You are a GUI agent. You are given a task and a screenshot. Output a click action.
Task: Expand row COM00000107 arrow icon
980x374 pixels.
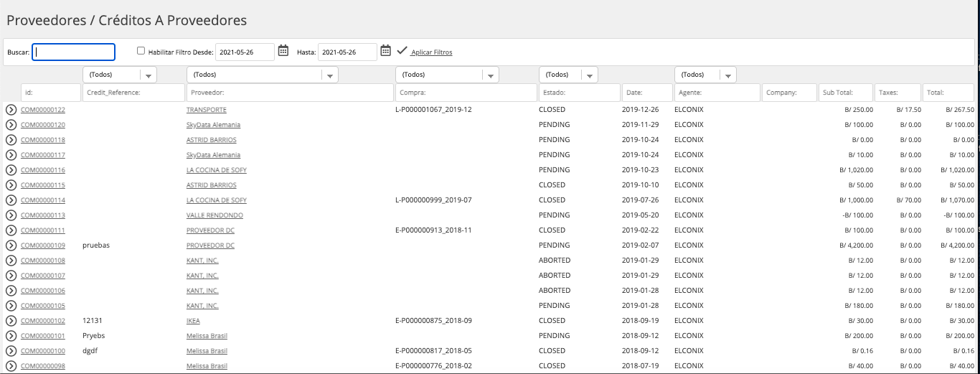[11, 276]
